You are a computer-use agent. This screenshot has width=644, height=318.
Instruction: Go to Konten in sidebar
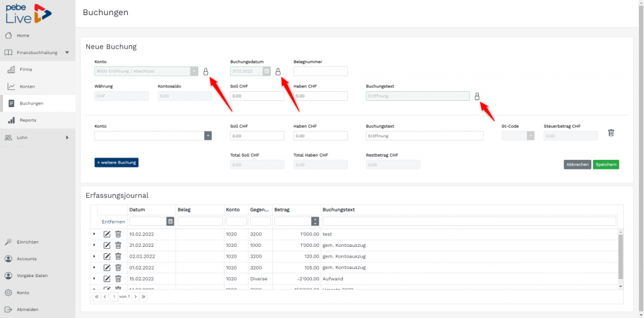(27, 86)
